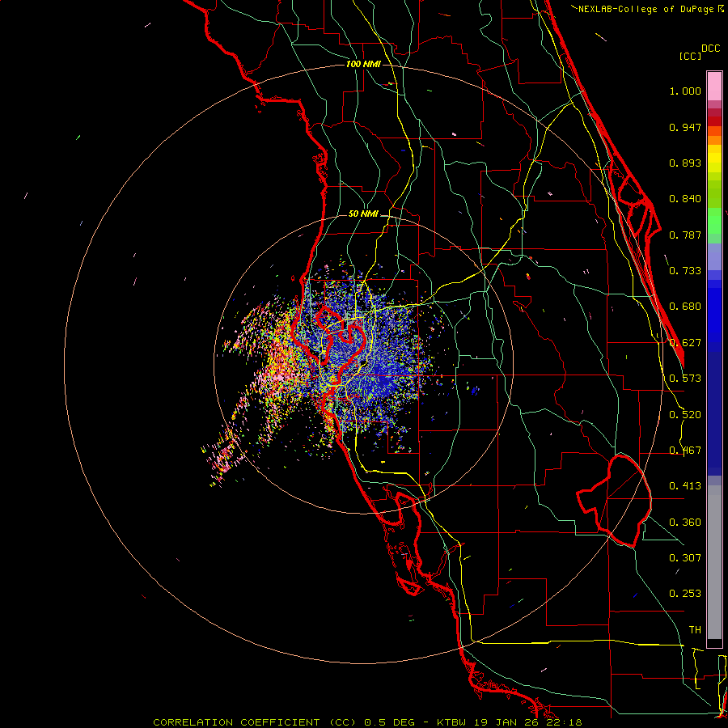
Task: Pick the bright green swatch on the color bar
Action: click(x=714, y=221)
